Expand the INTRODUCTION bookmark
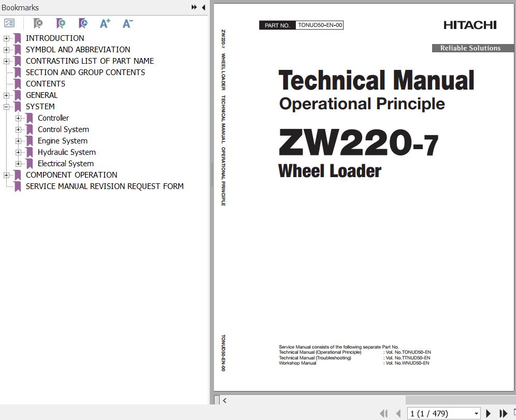Screen dimensions: 516x420 (6, 38)
